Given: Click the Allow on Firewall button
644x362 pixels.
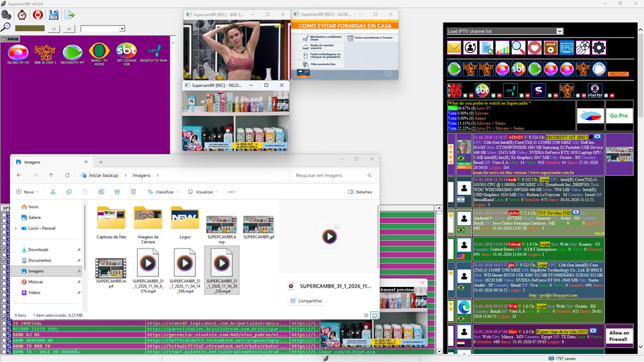Looking at the screenshot, I should [618, 336].
